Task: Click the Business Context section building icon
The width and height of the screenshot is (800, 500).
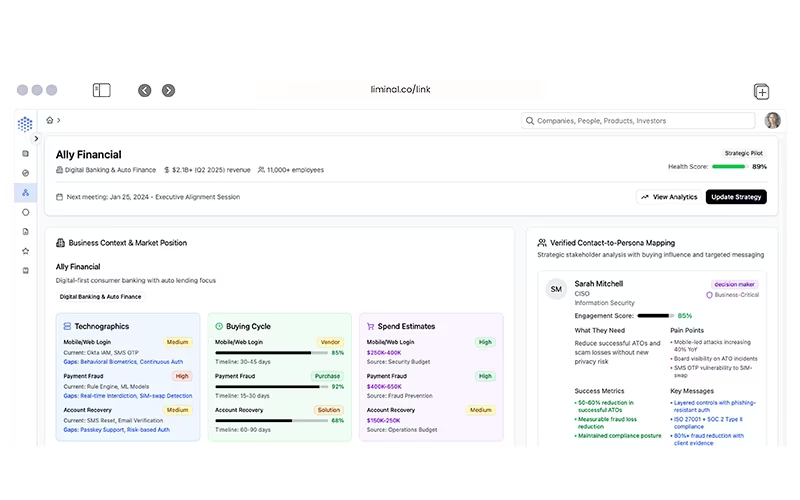Action: tap(60, 243)
